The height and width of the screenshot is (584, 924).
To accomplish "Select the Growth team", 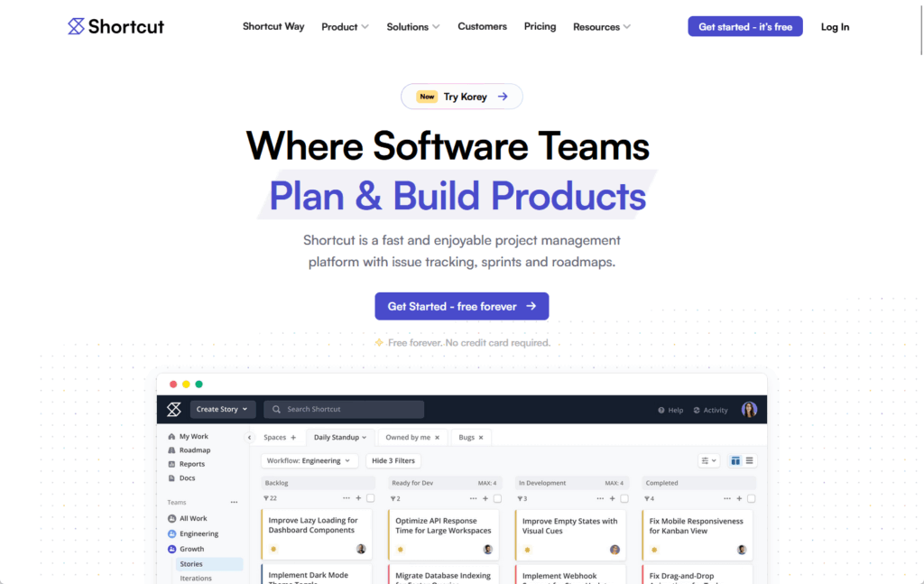I will [x=186, y=549].
